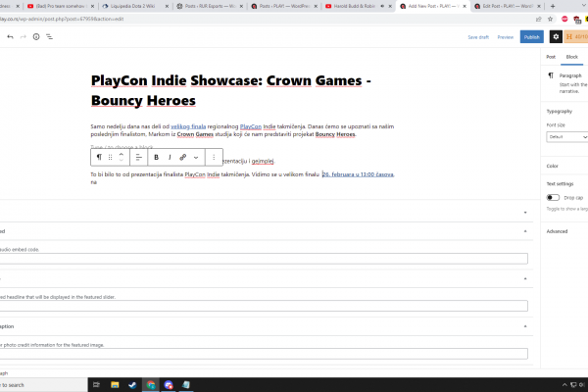Insert a link from block toolbar
This screenshot has height=392, width=588.
point(183,157)
